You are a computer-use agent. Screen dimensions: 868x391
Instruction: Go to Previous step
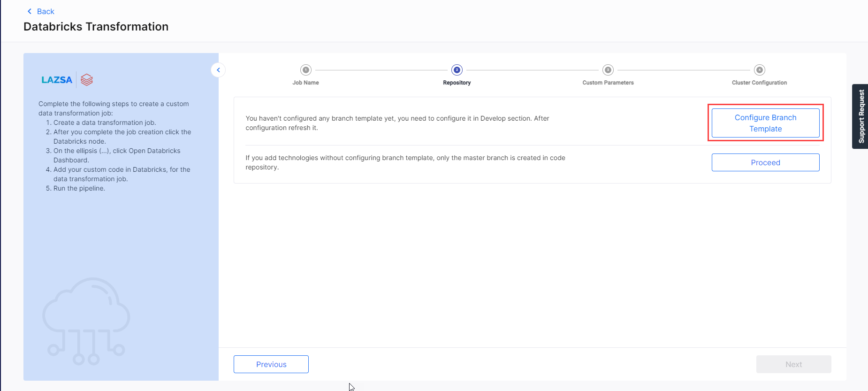[271, 364]
